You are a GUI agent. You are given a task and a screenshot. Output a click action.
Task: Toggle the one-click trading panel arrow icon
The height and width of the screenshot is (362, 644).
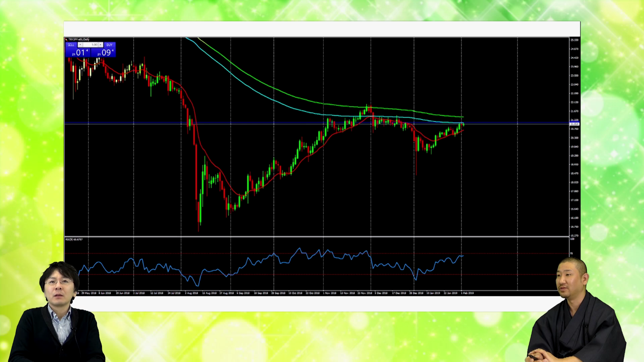tap(66, 40)
